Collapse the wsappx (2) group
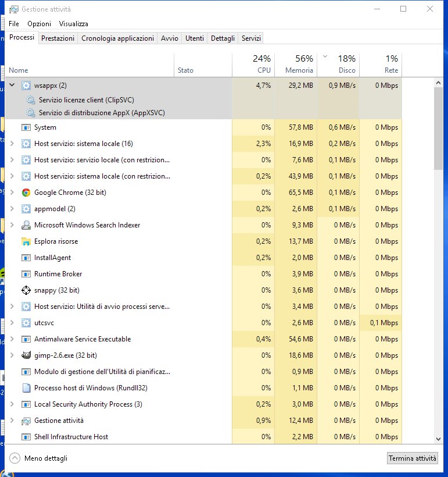448x477 pixels. pos(12,85)
